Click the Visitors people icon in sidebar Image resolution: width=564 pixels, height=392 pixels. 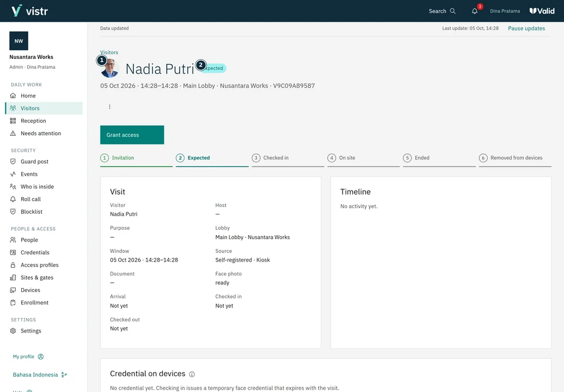(13, 108)
